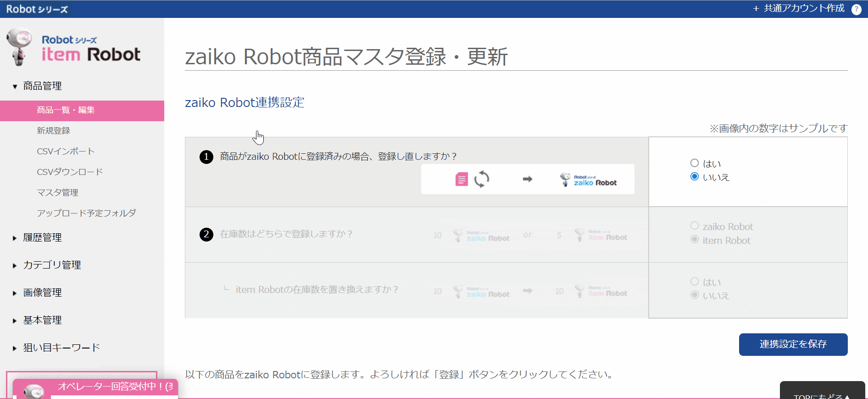Select はい for re-registering products
The image size is (868, 399).
coord(695,163)
